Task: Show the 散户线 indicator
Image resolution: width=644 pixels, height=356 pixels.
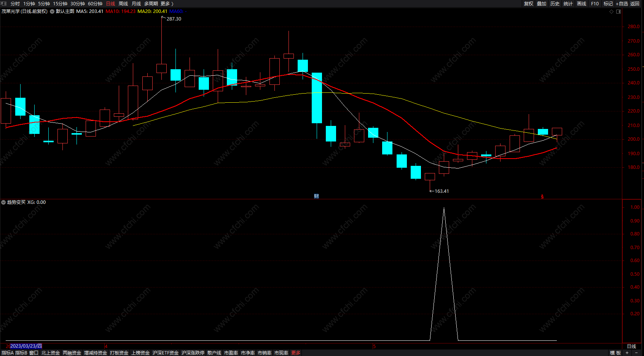Action: (x=214, y=353)
